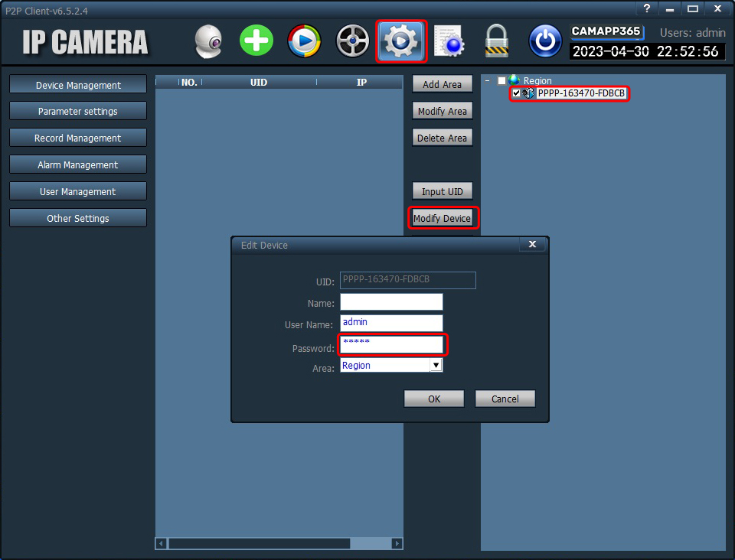
Task: Open the webcam live view icon
Action: pyautogui.click(x=208, y=41)
